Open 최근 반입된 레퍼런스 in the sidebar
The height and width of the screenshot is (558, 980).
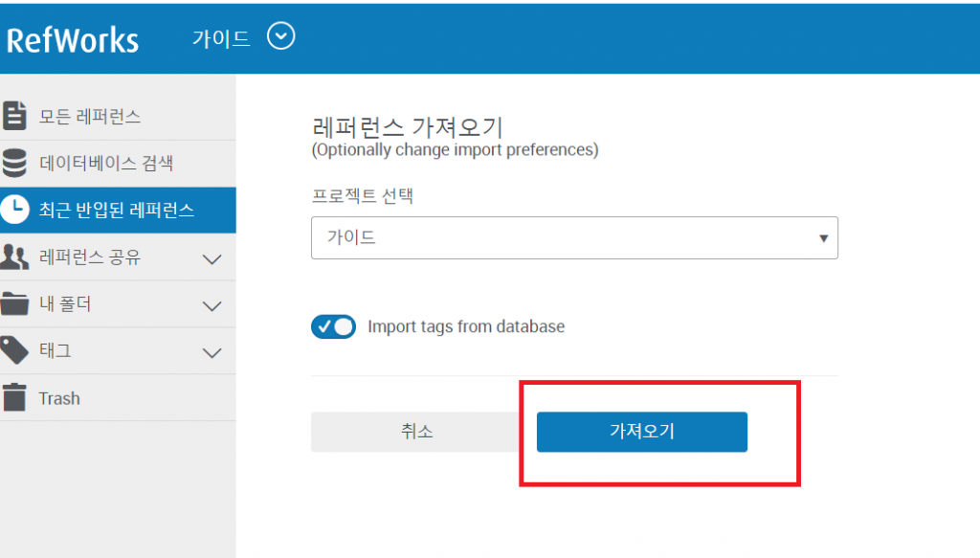click(x=117, y=211)
